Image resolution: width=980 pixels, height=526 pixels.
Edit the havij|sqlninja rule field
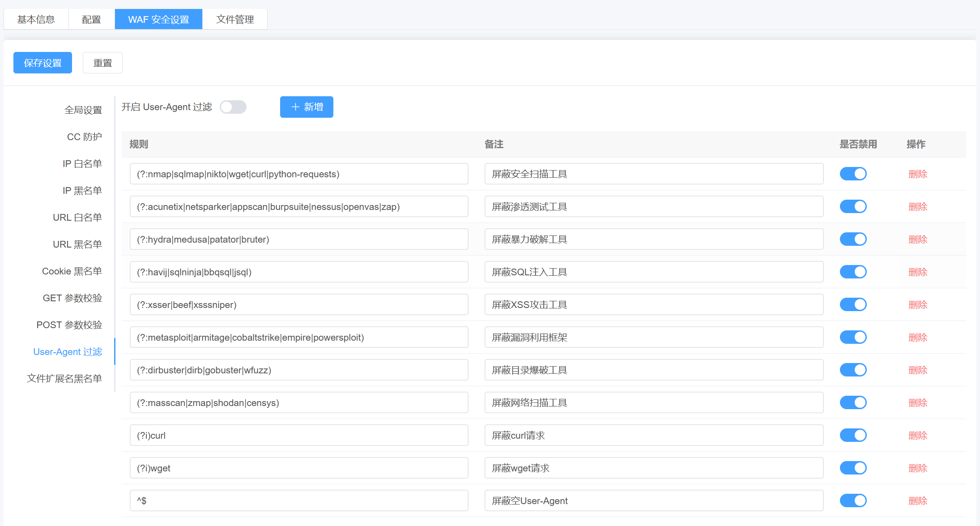299,272
